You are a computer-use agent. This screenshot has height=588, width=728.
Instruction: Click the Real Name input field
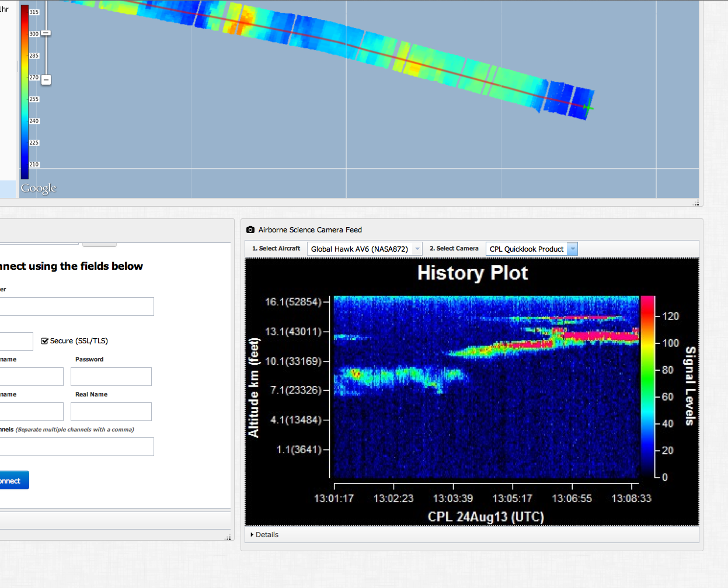click(111, 412)
